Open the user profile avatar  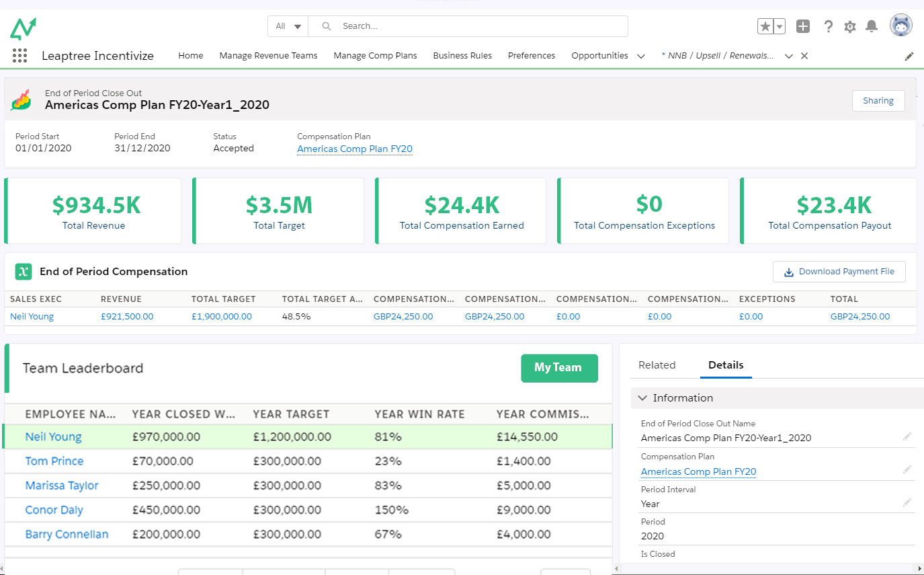[901, 26]
